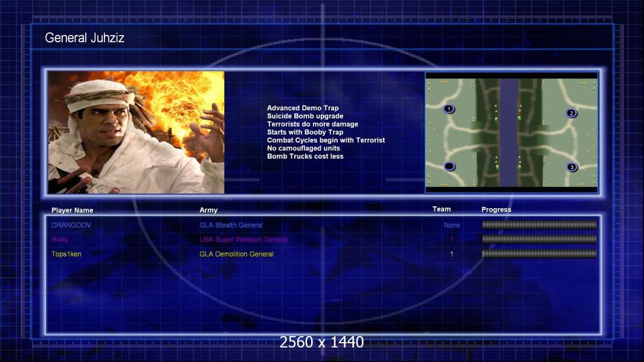Click DRANGOOV's loading progress bar
The height and width of the screenshot is (362, 644).
[x=539, y=224]
